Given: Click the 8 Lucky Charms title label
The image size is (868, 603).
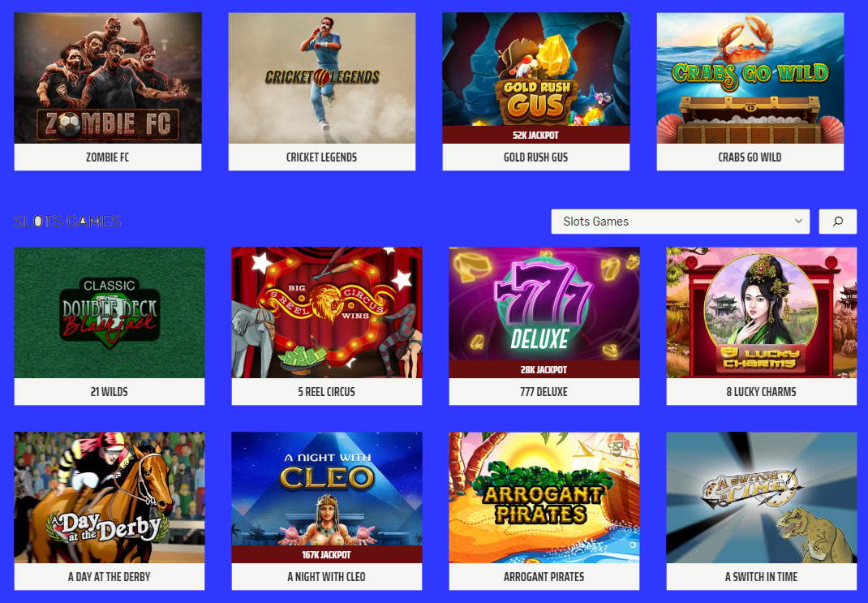Looking at the screenshot, I should (x=761, y=392).
